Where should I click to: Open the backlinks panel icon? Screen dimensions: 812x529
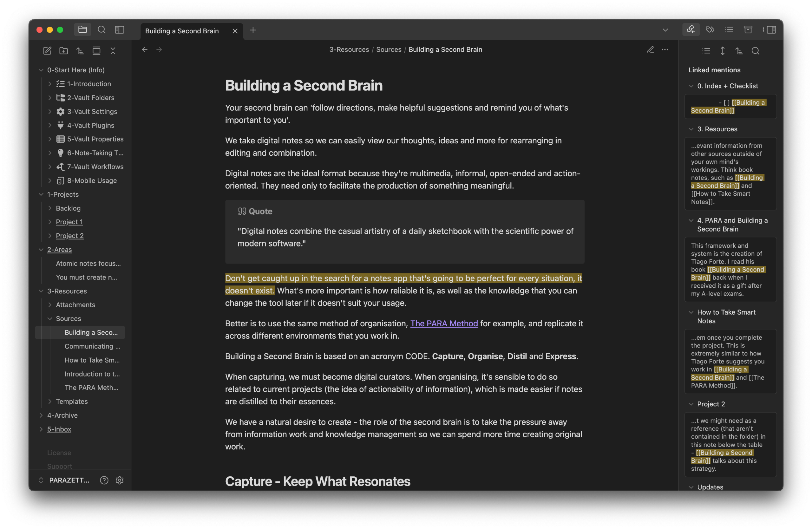691,30
